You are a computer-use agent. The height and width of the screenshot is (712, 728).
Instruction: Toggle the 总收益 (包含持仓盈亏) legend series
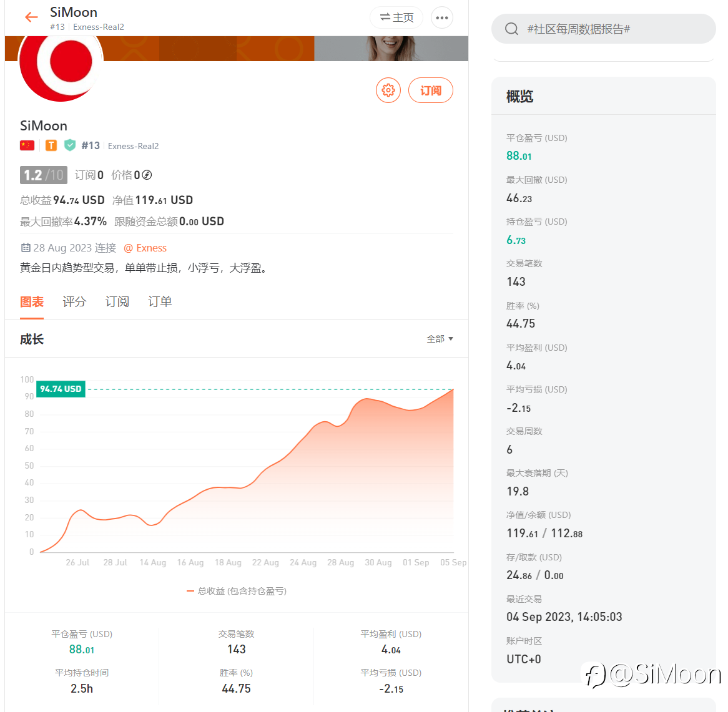click(x=237, y=591)
